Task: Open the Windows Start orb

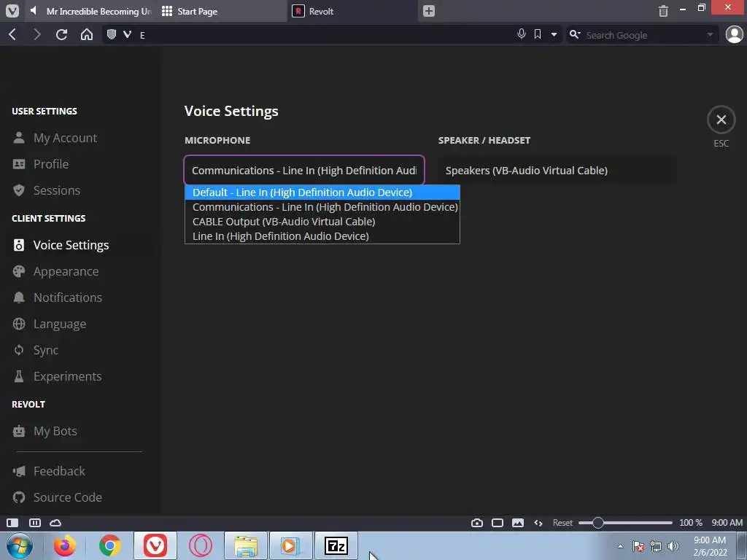Action: [20, 545]
